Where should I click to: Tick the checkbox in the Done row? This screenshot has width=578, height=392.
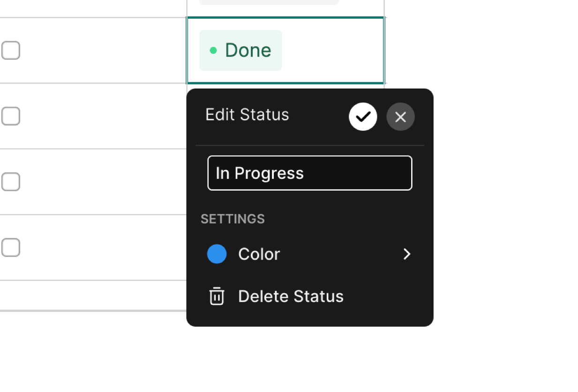click(x=10, y=50)
